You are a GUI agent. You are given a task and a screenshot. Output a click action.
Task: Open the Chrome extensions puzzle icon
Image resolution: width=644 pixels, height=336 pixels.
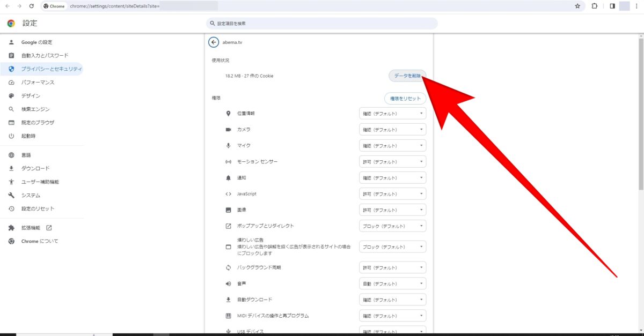pyautogui.click(x=595, y=6)
